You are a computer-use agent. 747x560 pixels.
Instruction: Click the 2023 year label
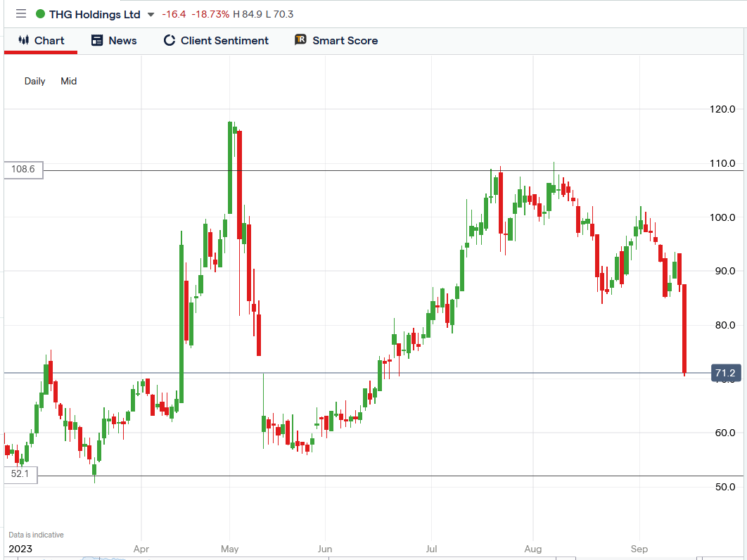(20, 549)
